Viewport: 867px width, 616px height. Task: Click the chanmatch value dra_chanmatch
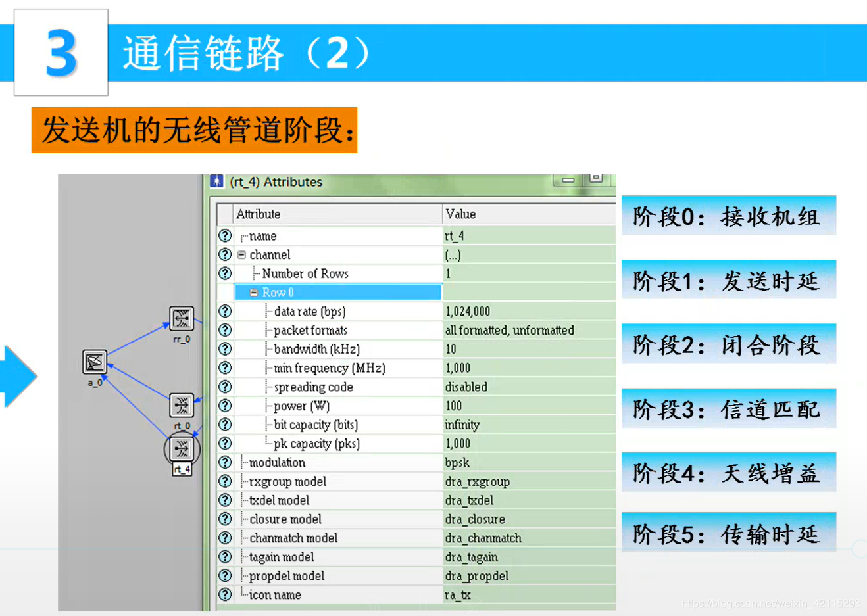(483, 538)
